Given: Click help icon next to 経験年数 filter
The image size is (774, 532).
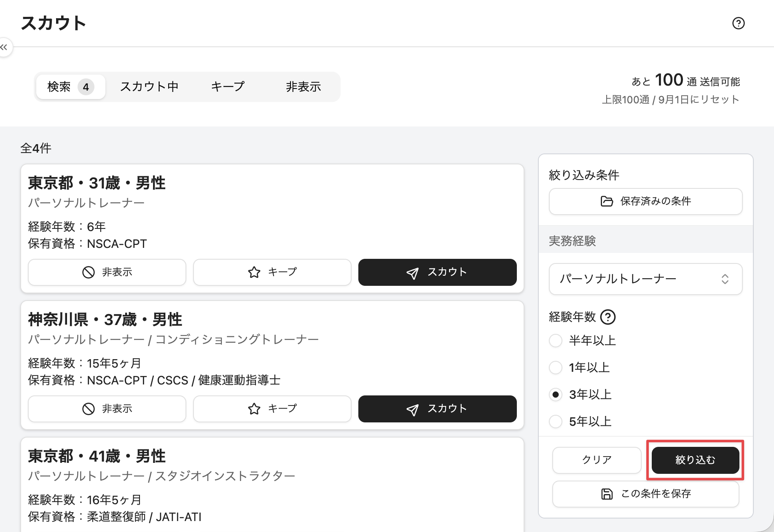Looking at the screenshot, I should click(x=607, y=317).
